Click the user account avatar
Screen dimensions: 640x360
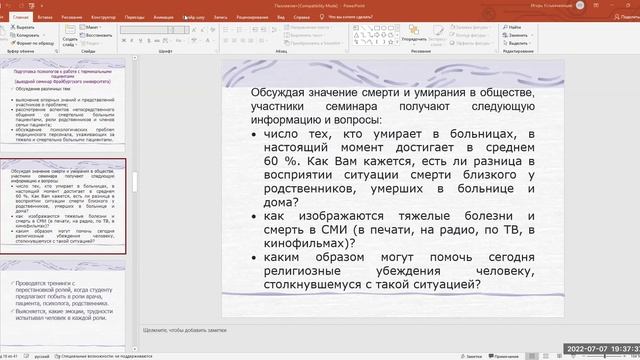[580, 5]
